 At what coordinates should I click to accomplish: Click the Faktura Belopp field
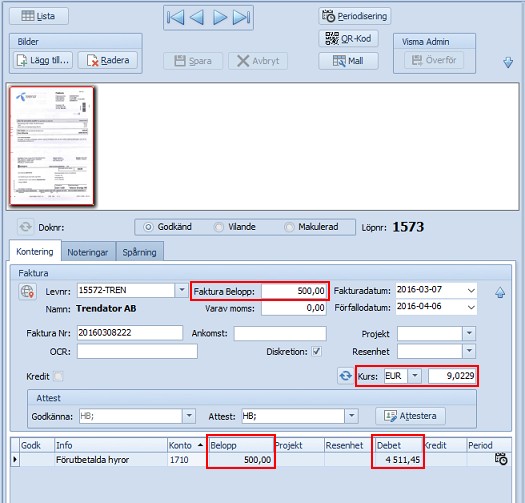point(293,291)
